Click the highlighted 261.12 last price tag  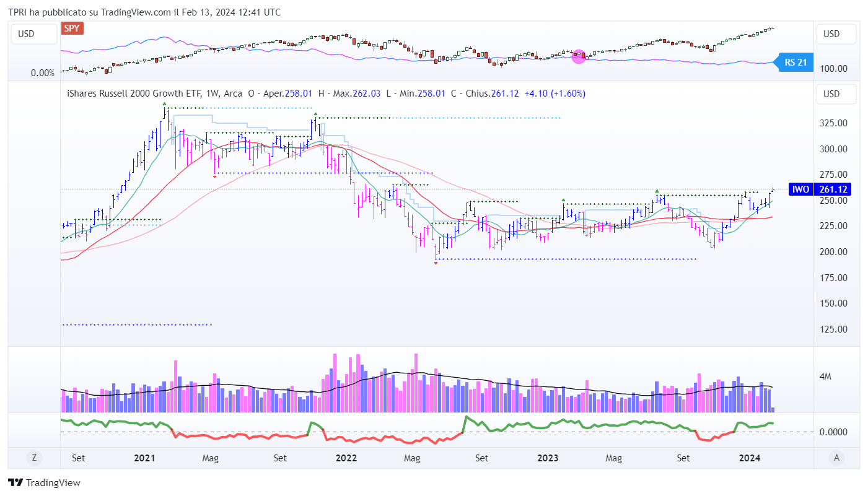834,189
